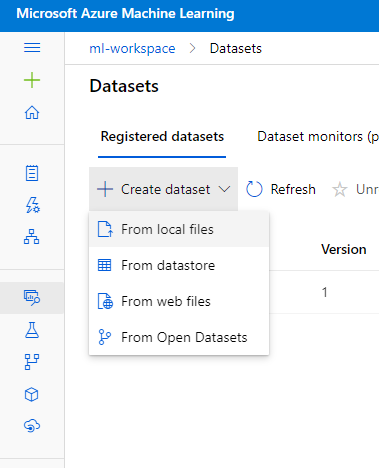Switch to Dataset monitors tab
The height and width of the screenshot is (468, 379).
tap(318, 137)
